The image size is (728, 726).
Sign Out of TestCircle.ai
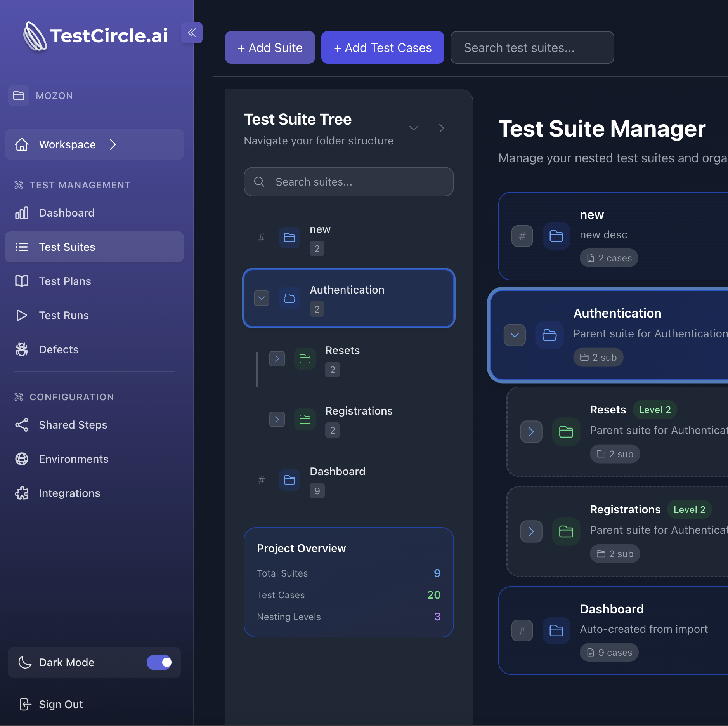pos(61,704)
